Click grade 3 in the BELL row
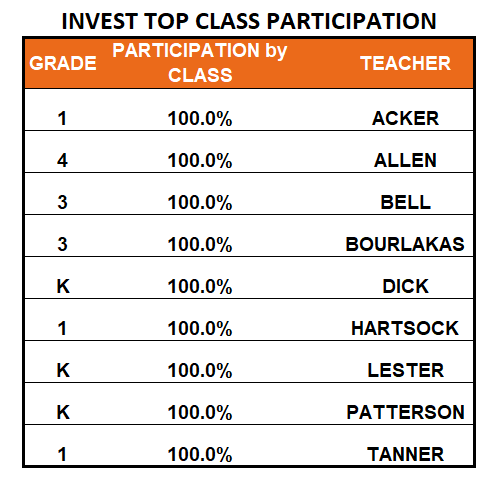This screenshot has height=486, width=493. [62, 202]
